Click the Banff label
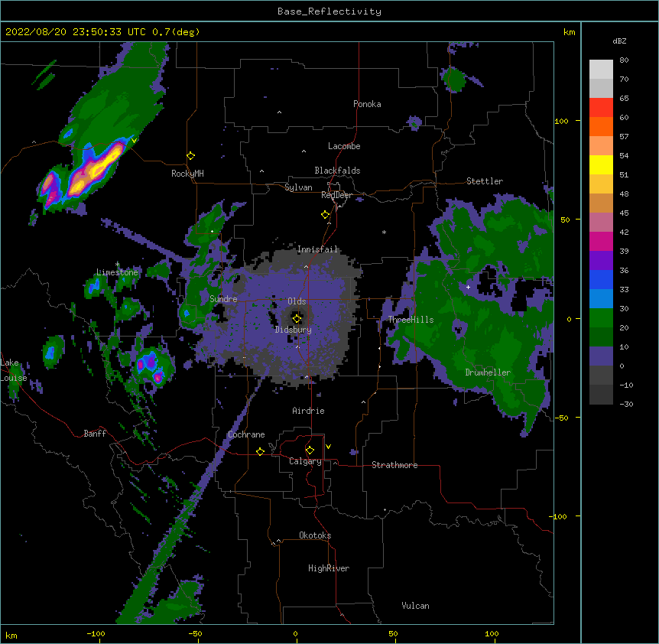The height and width of the screenshot is (644, 659). click(95, 434)
